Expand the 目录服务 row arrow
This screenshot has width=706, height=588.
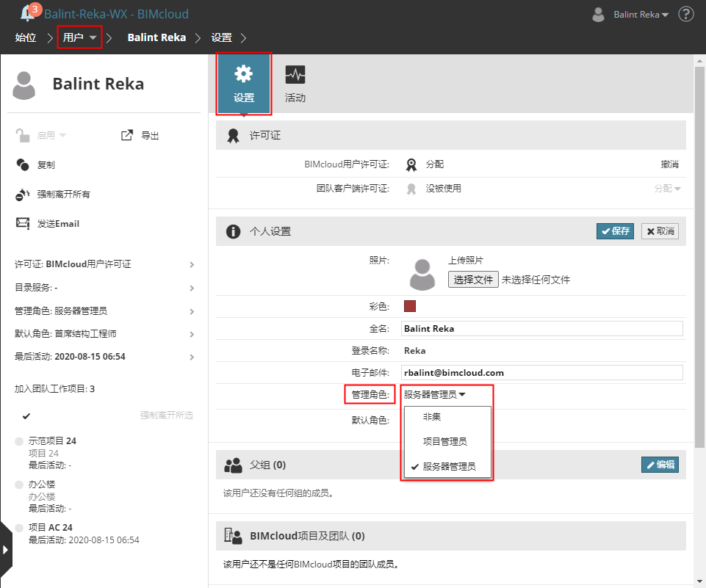coord(192,288)
